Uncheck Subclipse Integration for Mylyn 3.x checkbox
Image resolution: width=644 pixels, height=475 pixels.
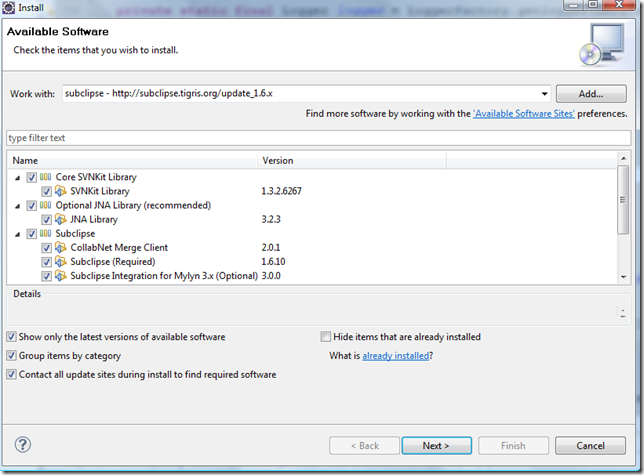tap(46, 276)
